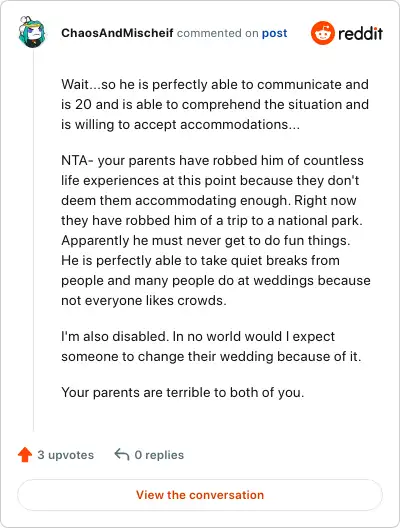Image resolution: width=400 pixels, height=528 pixels.
Task: Click the "commented on" gray text
Action: point(218,33)
